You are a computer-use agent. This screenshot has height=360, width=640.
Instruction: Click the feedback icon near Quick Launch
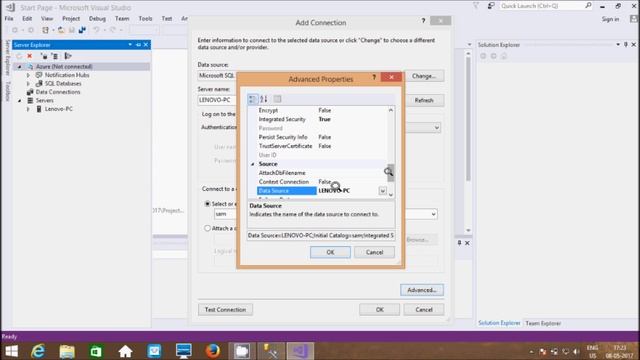click(491, 6)
